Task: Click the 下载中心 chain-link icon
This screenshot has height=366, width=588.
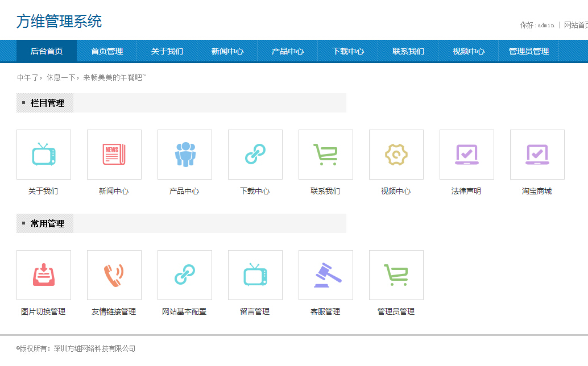Action: [x=255, y=154]
